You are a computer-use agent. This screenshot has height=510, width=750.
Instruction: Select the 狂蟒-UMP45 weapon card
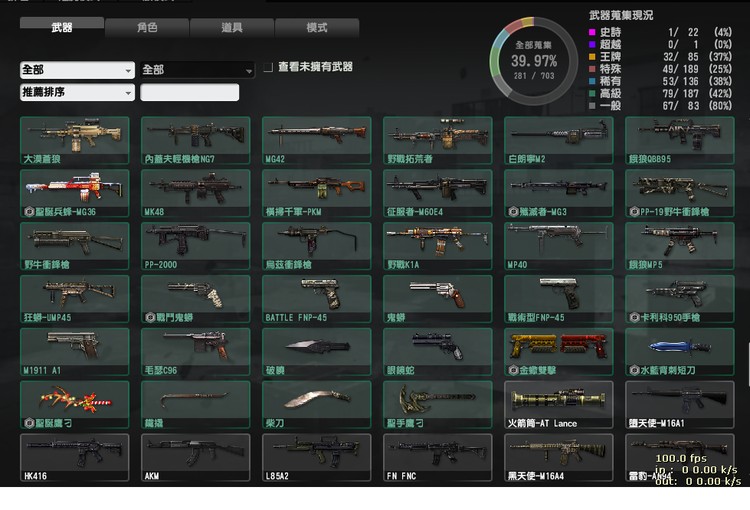click(75, 299)
